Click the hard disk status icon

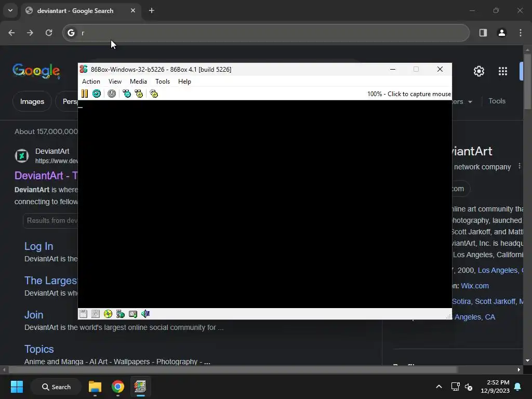click(133, 314)
